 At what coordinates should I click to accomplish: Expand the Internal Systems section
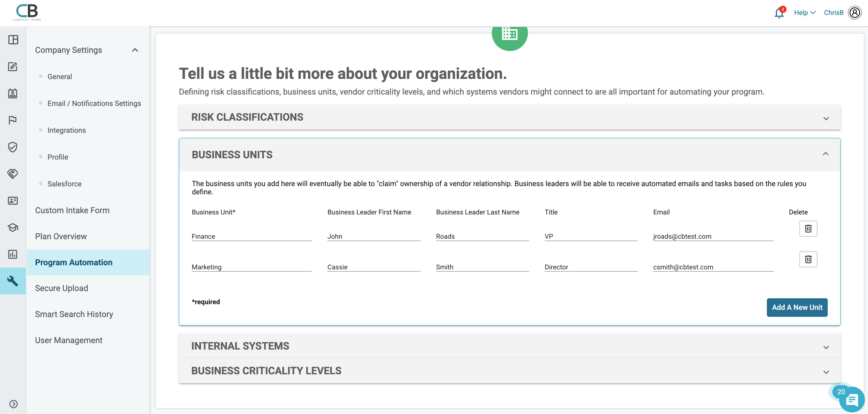click(x=510, y=346)
